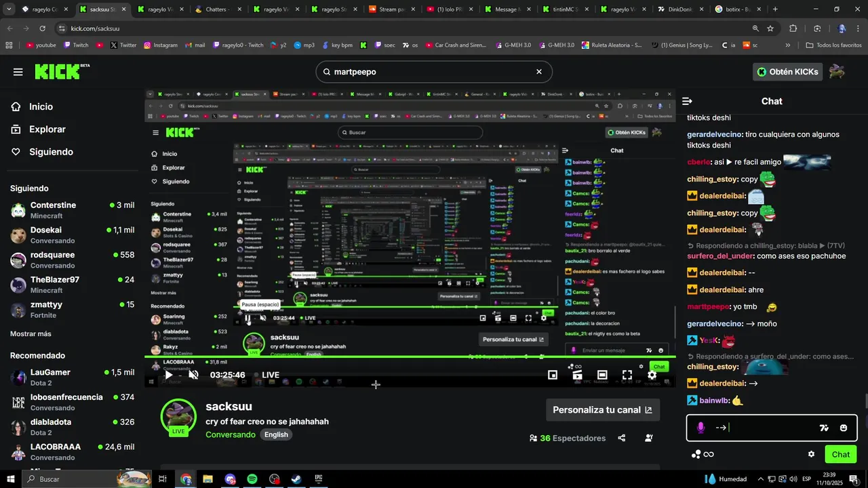Viewport: 868px width, 488px height.
Task: Click the KICK beta logo
Action: tap(62, 71)
